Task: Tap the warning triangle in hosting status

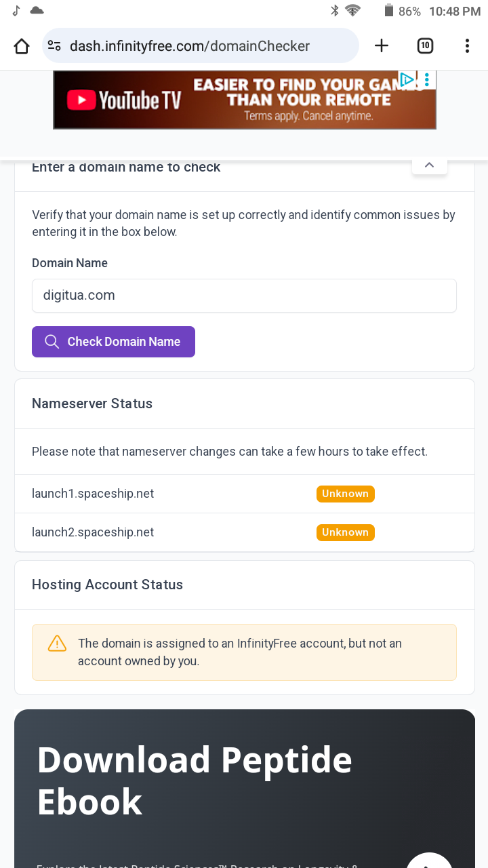Action: point(57,643)
